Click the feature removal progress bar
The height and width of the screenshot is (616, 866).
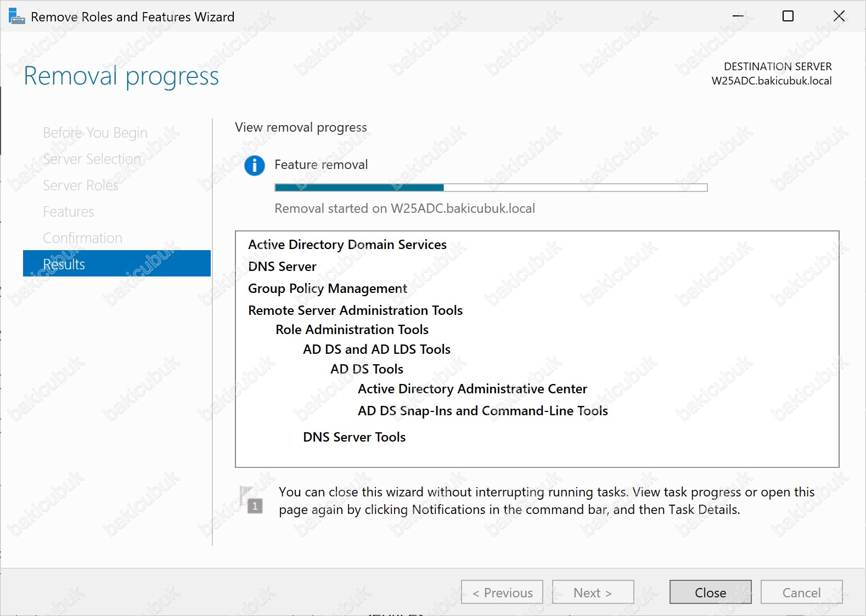[491, 188]
